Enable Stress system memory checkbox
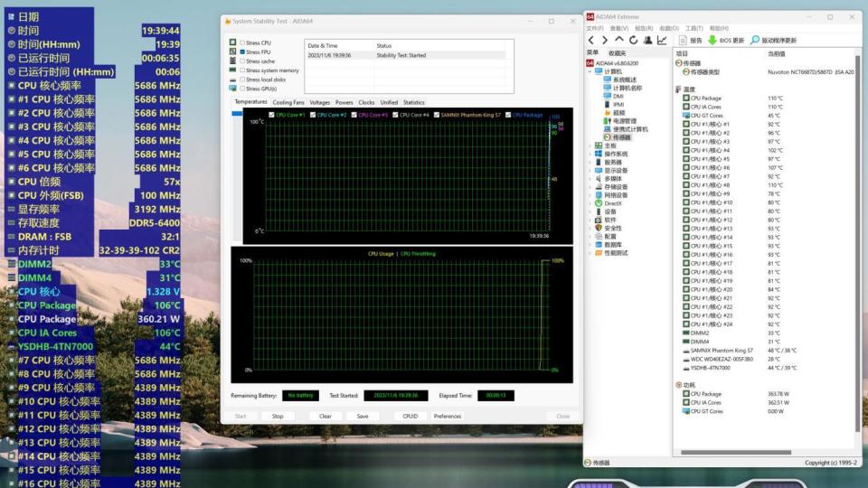Viewport: 868px width, 488px height. (x=242, y=70)
